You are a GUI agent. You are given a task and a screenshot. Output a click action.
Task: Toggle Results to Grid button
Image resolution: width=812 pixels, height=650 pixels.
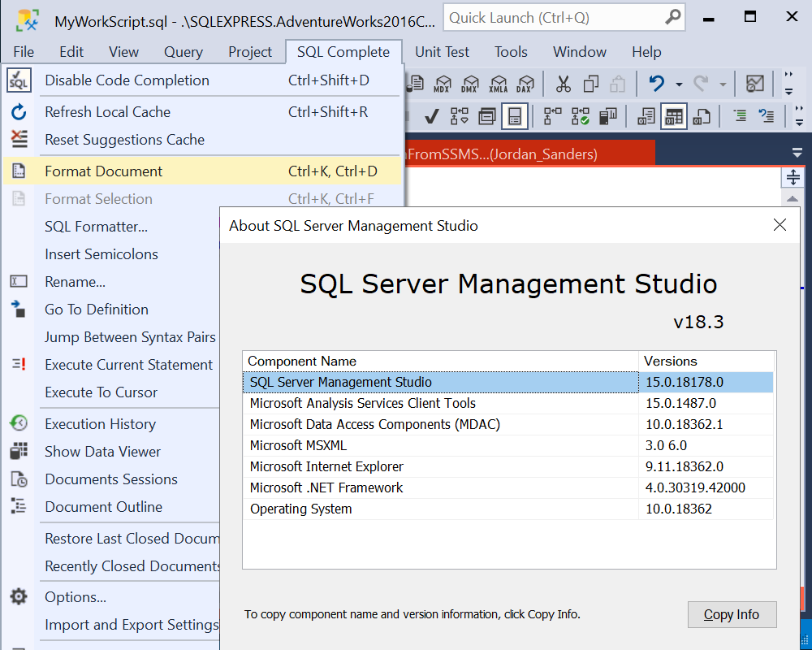pyautogui.click(x=674, y=116)
